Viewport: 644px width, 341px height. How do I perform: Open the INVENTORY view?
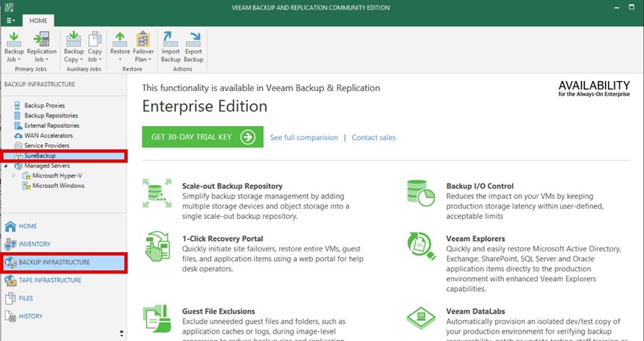tap(35, 244)
